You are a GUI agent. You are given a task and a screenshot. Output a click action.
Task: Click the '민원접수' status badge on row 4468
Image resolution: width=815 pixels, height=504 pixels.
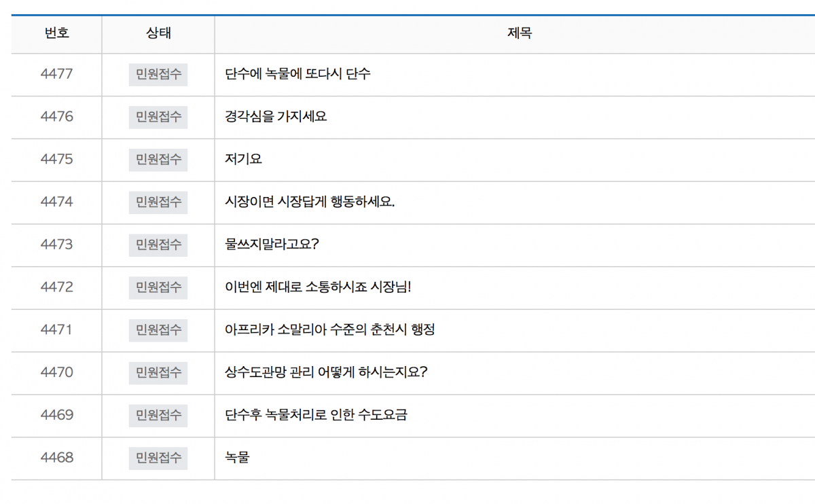(x=158, y=458)
